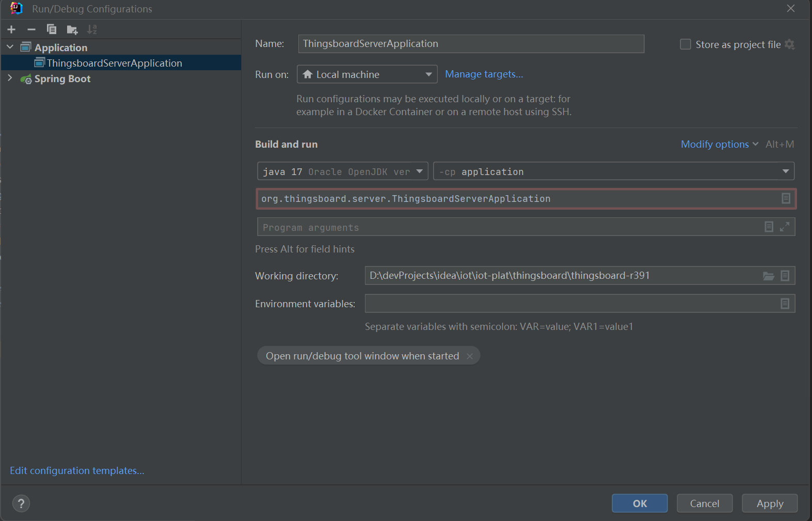Browse for working directory folder

[x=769, y=276]
